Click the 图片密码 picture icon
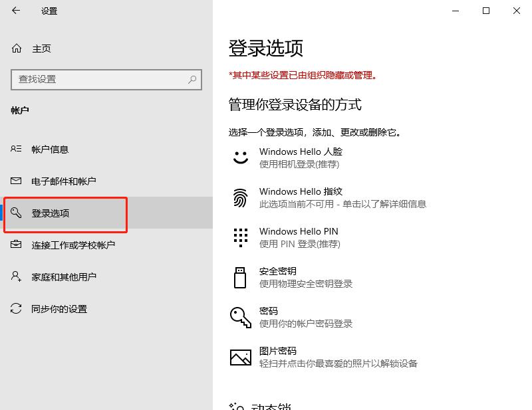The width and height of the screenshot is (532, 410). pos(240,357)
